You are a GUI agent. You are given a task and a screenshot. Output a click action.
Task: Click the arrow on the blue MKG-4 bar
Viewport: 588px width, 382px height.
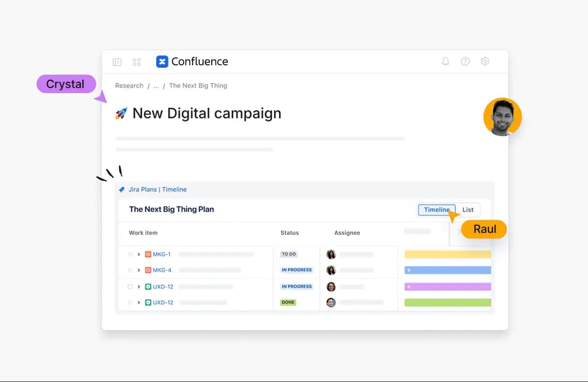[409, 270]
